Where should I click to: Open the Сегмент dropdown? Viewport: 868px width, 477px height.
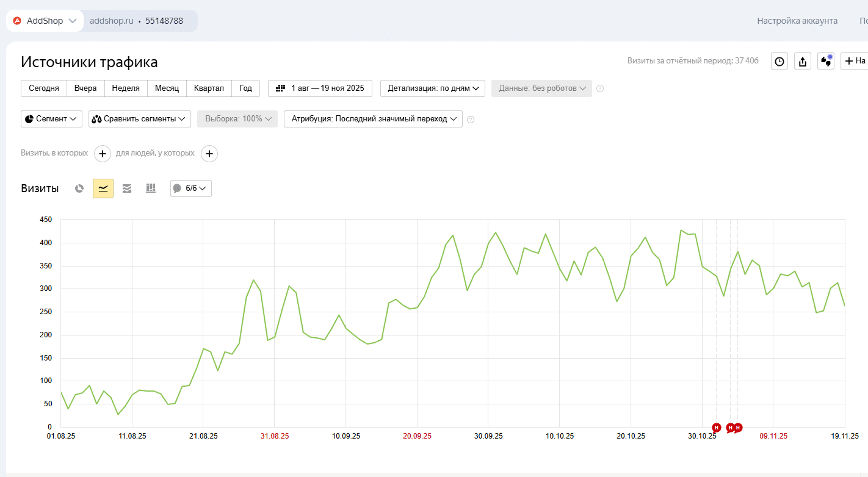(x=51, y=119)
